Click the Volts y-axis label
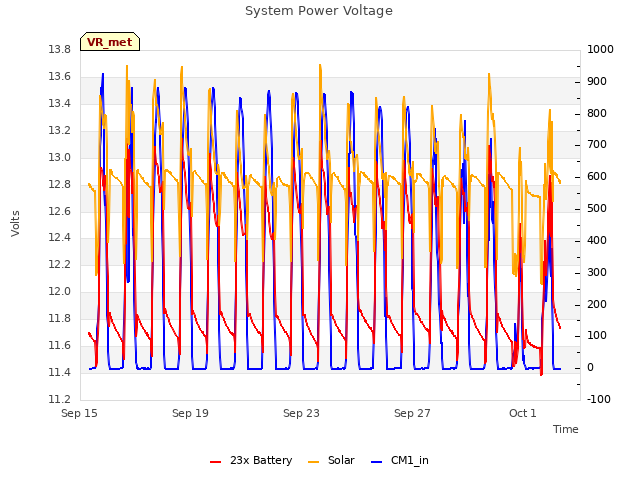Screen dimensions: 640x480 click(x=16, y=224)
